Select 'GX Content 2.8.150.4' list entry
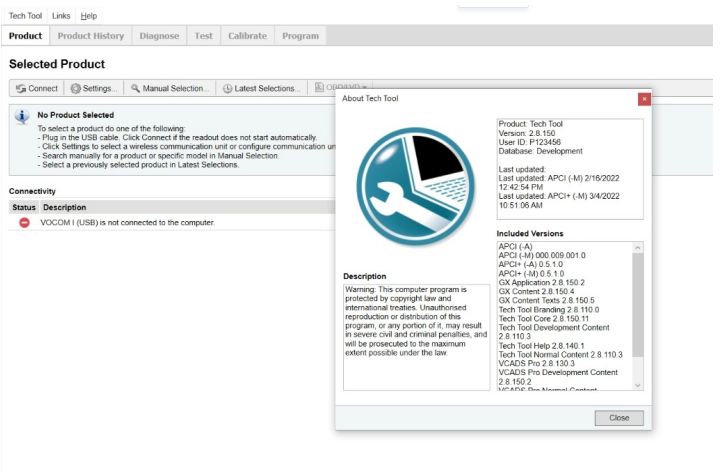 [x=536, y=292]
